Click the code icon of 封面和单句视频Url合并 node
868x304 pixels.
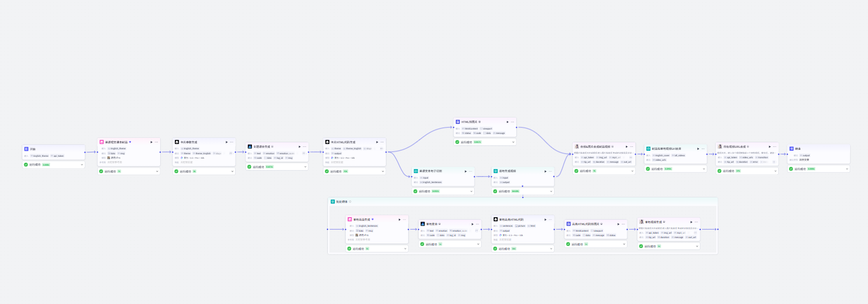click(648, 148)
